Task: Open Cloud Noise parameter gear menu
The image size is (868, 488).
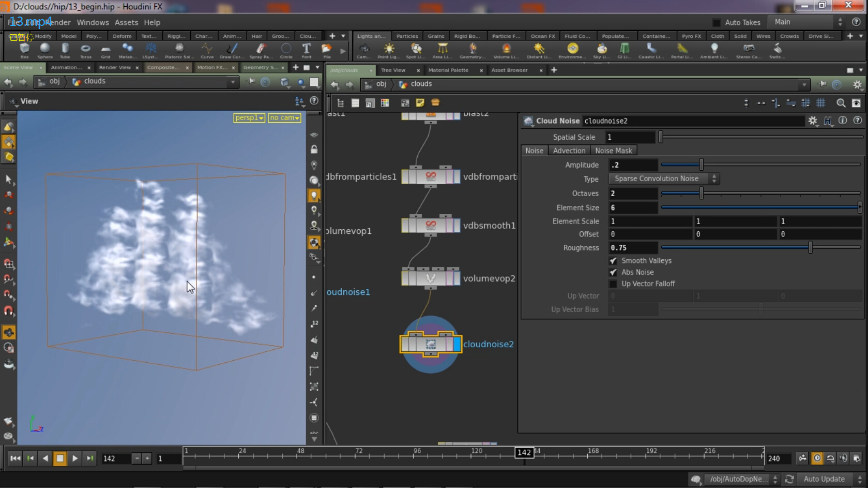Action: (x=813, y=121)
